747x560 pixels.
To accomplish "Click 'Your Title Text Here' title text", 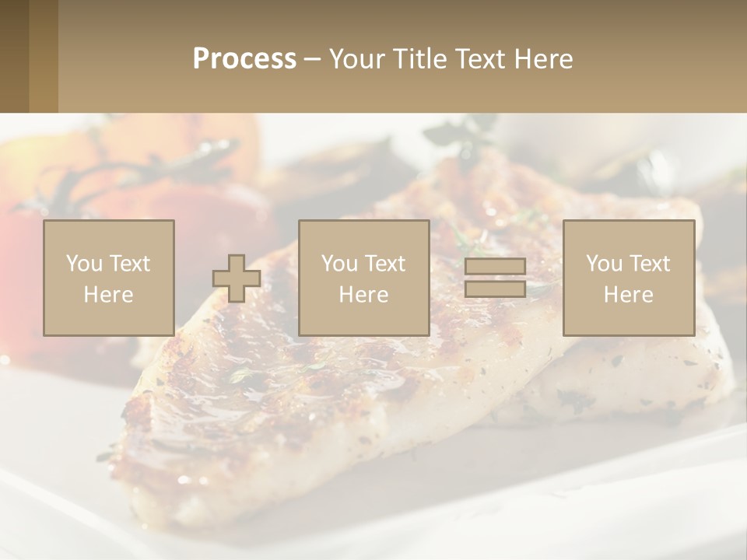I will point(451,58).
